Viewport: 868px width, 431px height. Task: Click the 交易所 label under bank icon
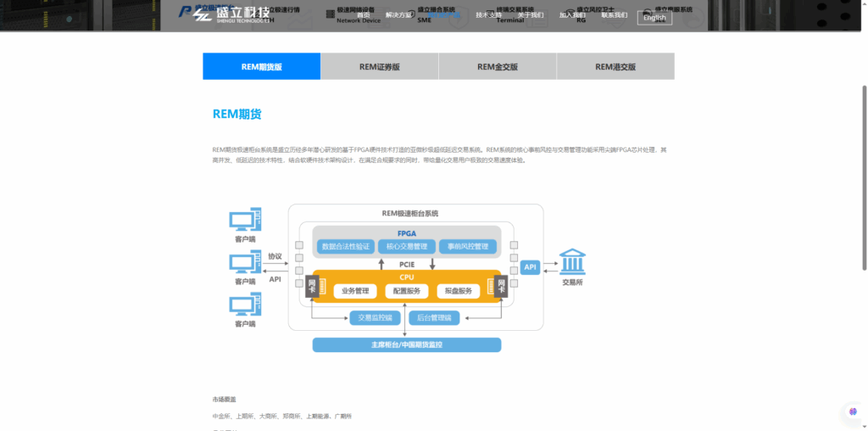click(572, 282)
